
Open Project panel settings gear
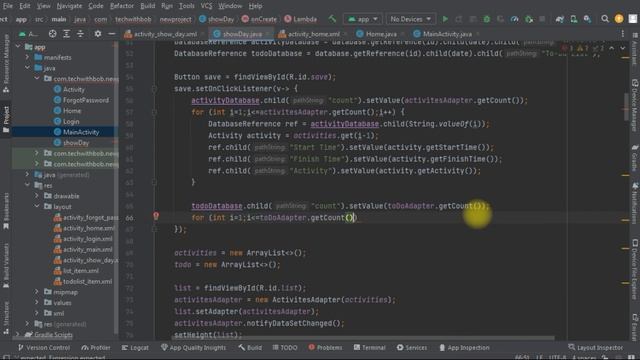click(x=98, y=34)
